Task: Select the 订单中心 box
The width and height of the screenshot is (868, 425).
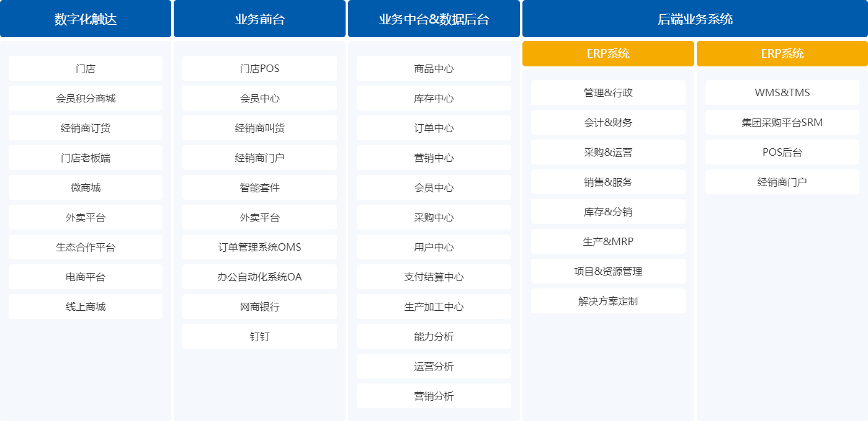Action: pyautogui.click(x=434, y=128)
